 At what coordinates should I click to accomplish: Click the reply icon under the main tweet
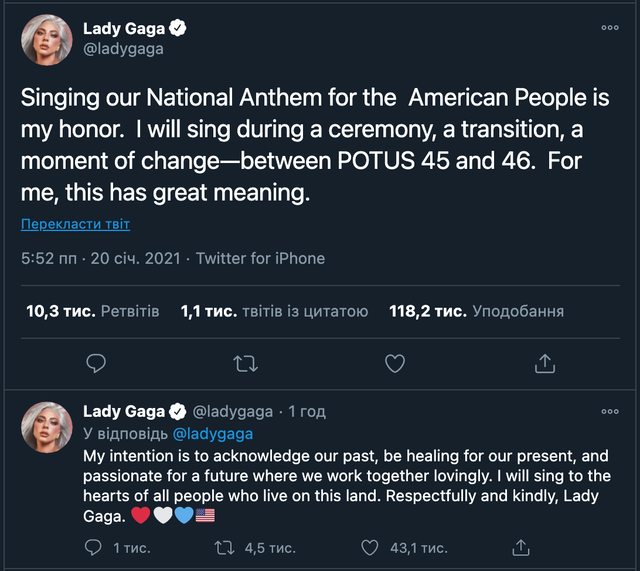point(96,362)
